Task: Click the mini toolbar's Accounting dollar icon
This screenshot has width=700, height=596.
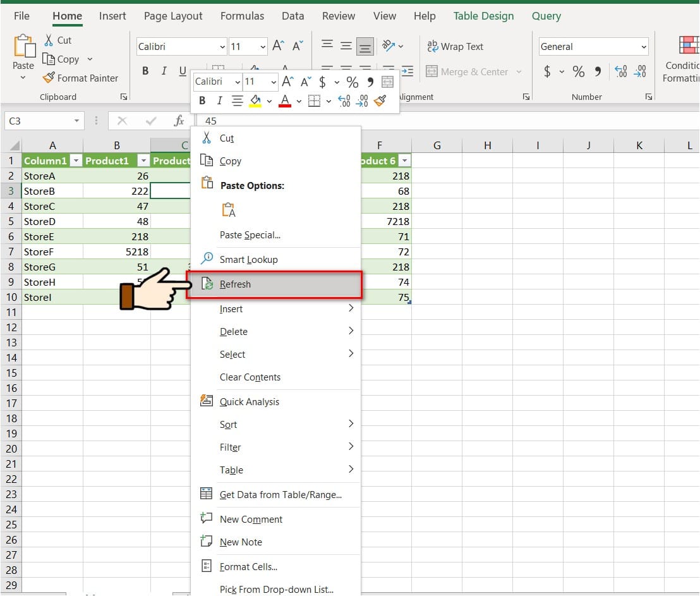Action: 322,82
